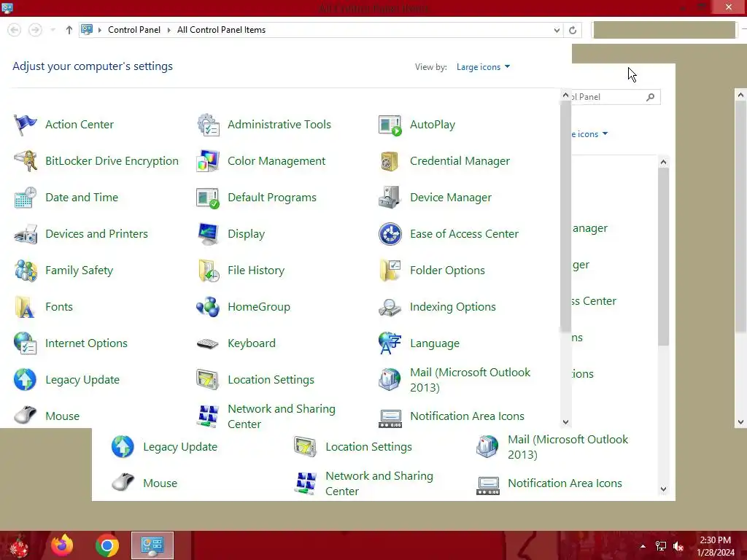
Task: Show hidden tray icons arrow
Action: [x=643, y=546]
